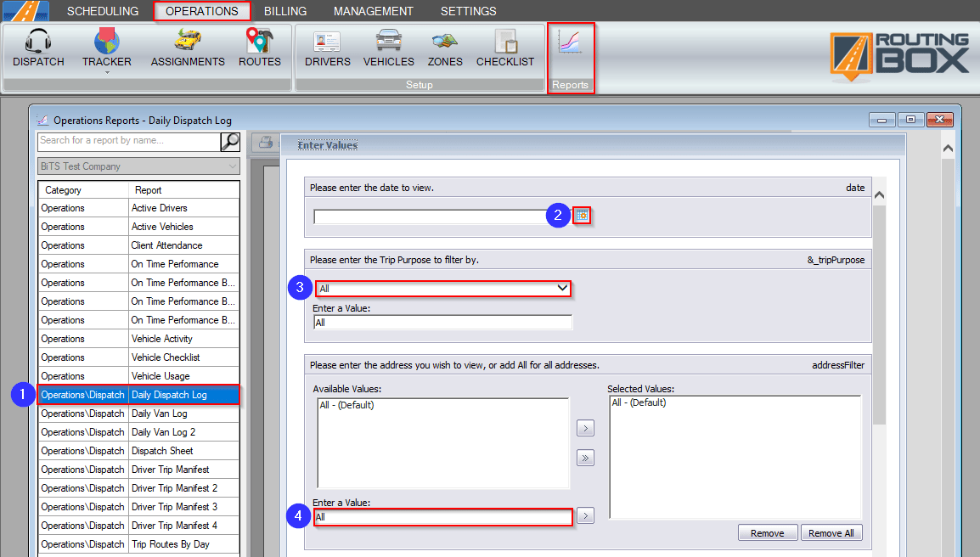Select the Active Vehicles report

tap(138, 227)
